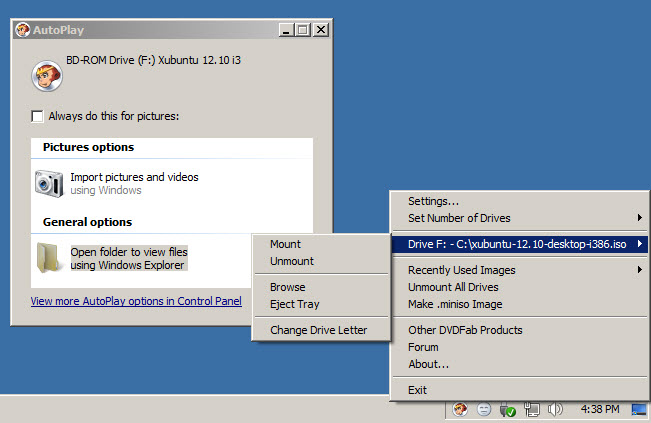Choose Exit in the tray menu
Screen dimensions: 651x423
(x=520, y=390)
